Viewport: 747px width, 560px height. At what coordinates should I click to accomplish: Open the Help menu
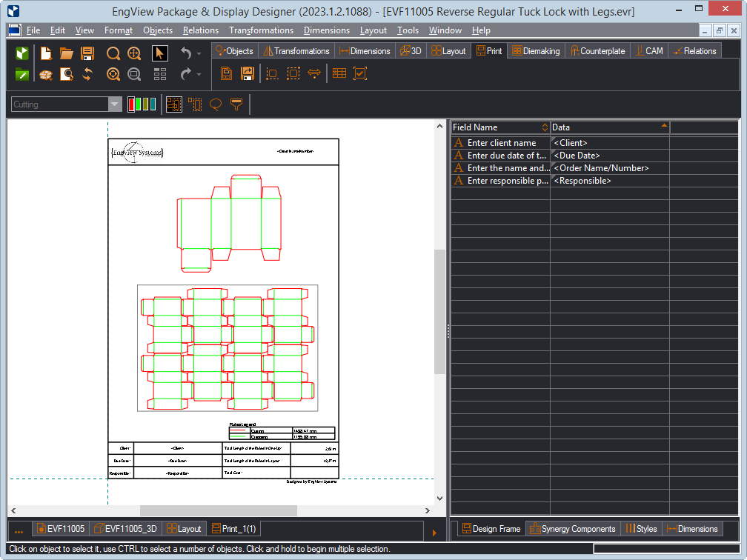tap(481, 30)
